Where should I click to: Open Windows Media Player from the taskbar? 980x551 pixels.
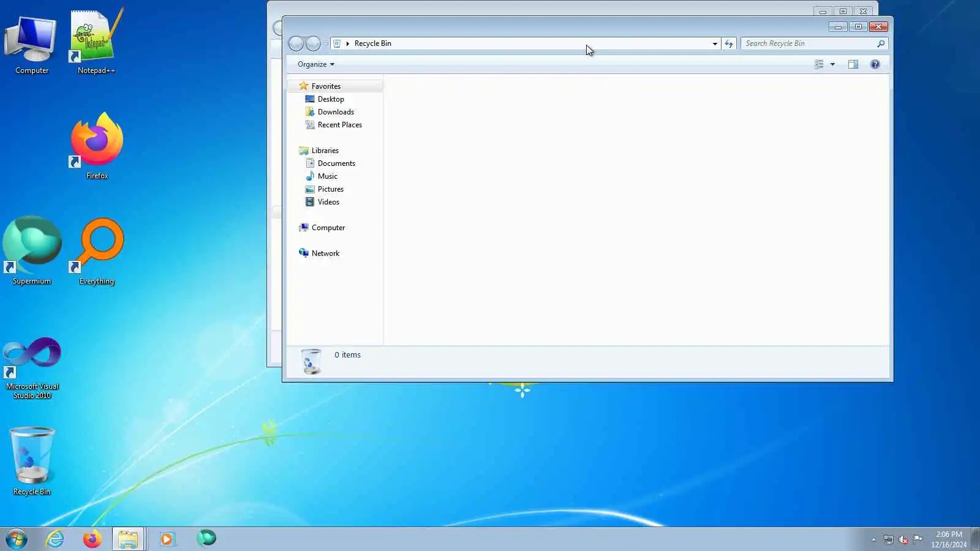tap(167, 539)
